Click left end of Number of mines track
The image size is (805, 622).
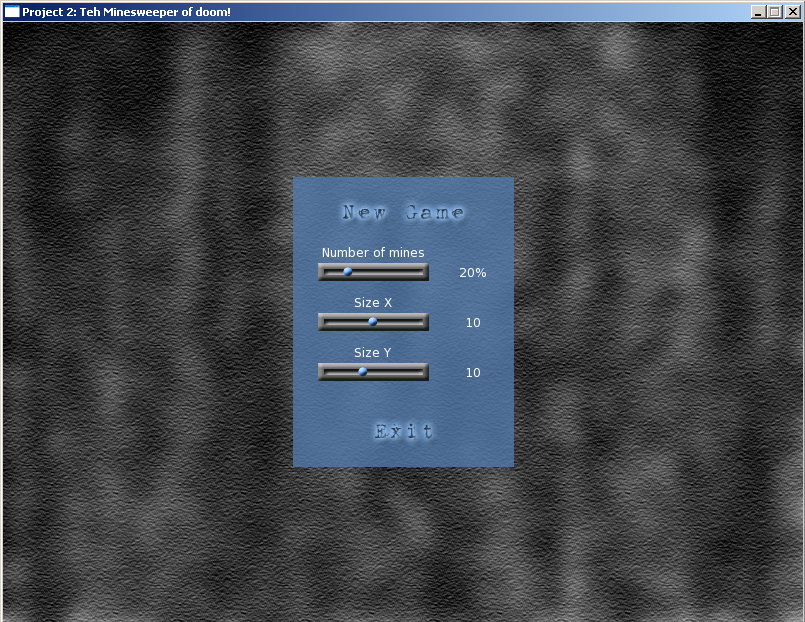pos(324,272)
